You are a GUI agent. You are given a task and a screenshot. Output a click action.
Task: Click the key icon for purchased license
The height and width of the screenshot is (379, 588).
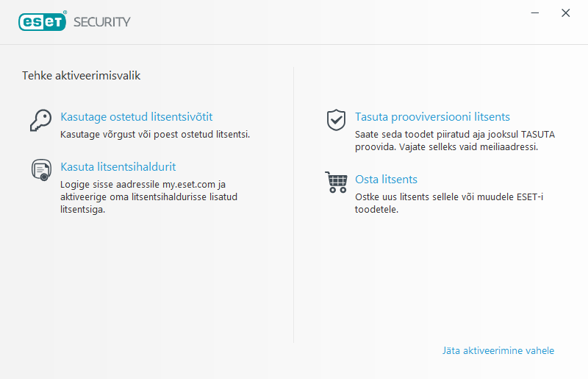(40, 120)
